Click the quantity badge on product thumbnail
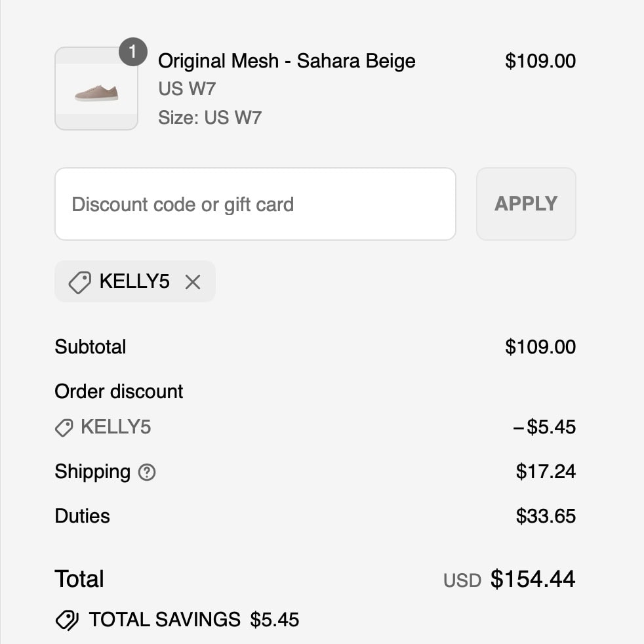 pos(132,52)
